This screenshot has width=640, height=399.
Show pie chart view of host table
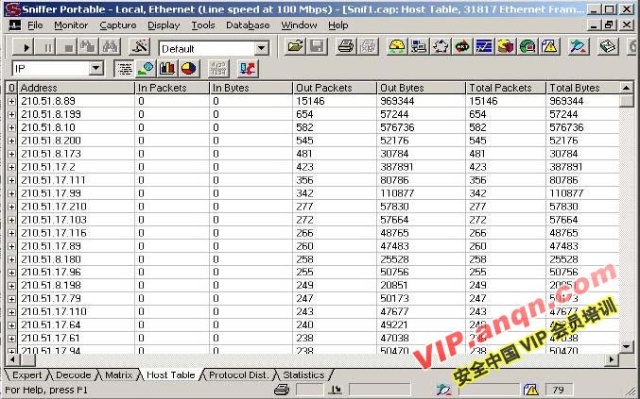[188, 69]
